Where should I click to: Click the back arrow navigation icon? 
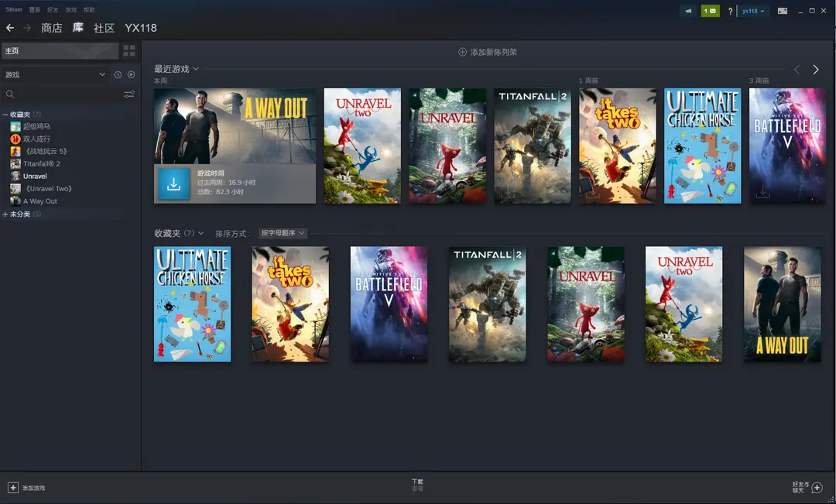10,28
